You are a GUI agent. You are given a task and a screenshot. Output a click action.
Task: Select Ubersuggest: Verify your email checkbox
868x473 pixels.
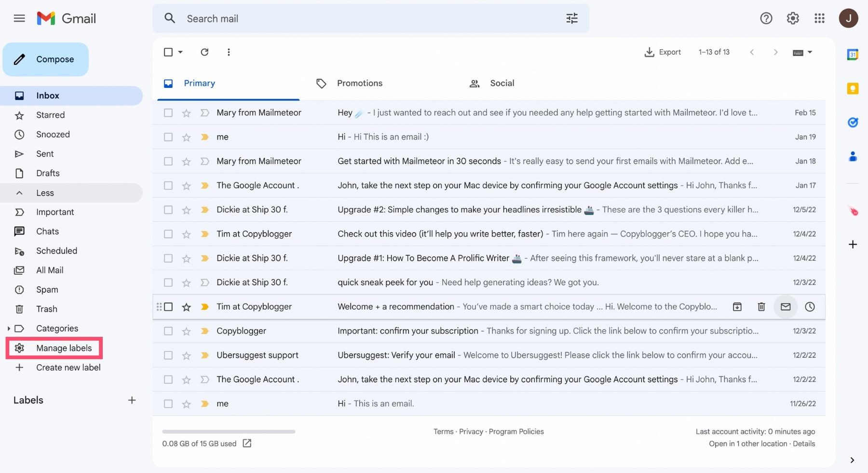point(168,355)
